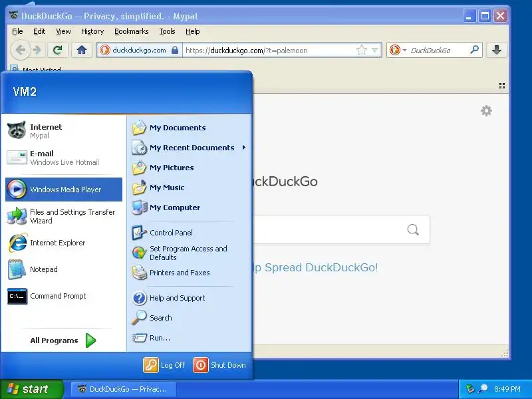The width and height of the screenshot is (532, 399).
Task: Open the Edit menu in Mypal
Action: pos(39,31)
